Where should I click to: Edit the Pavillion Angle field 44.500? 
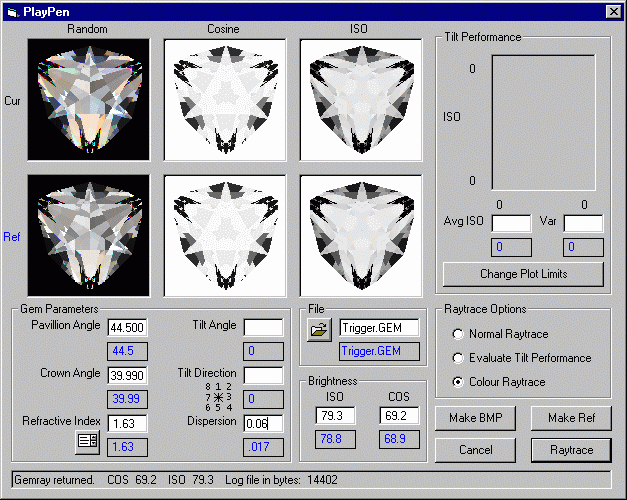tap(127, 328)
